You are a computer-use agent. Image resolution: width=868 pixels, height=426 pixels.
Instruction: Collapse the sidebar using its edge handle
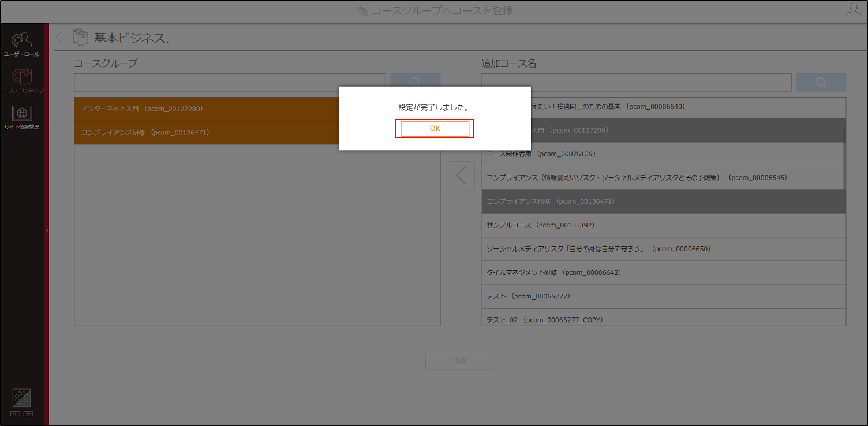click(x=47, y=230)
